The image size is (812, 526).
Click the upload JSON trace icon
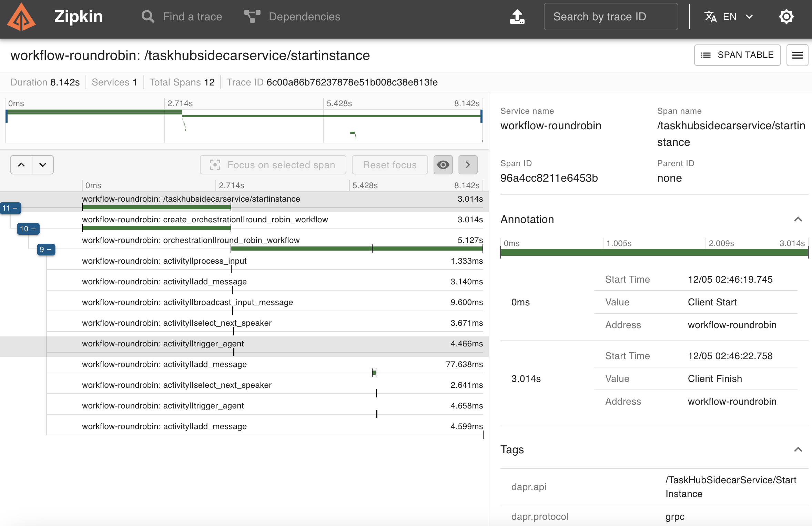[x=517, y=17]
